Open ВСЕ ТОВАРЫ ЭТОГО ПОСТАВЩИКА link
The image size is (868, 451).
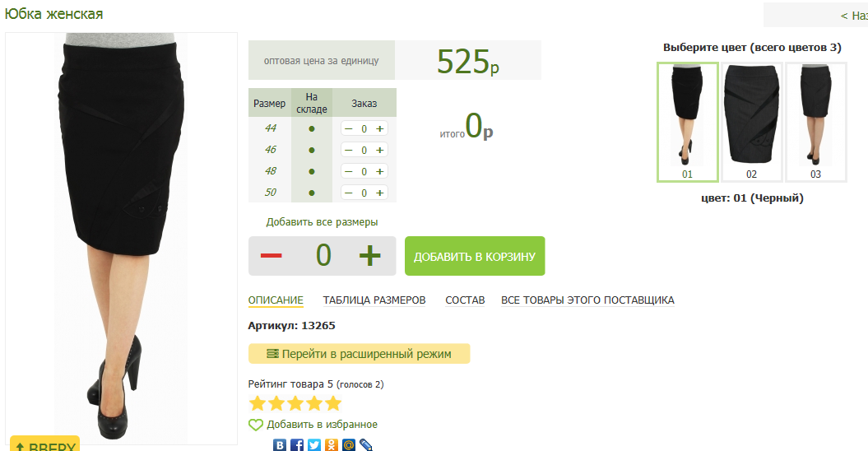(x=587, y=300)
